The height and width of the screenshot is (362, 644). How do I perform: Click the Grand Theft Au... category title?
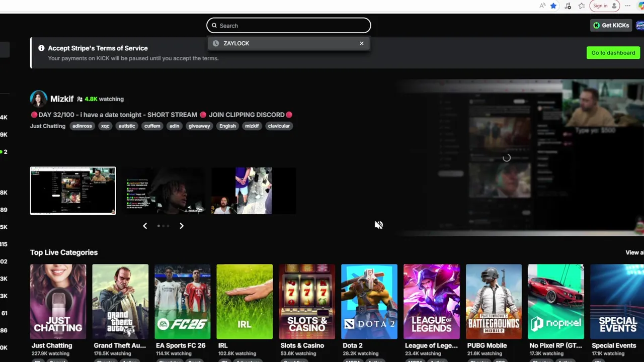coord(120,345)
